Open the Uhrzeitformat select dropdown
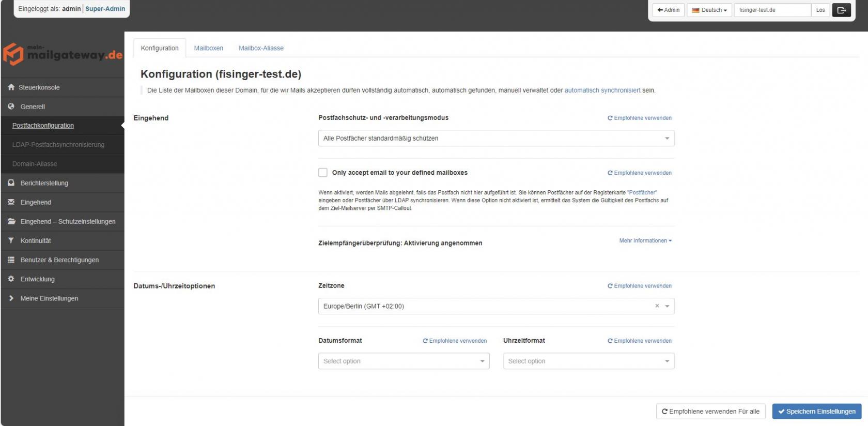The height and width of the screenshot is (426, 868). (x=588, y=361)
